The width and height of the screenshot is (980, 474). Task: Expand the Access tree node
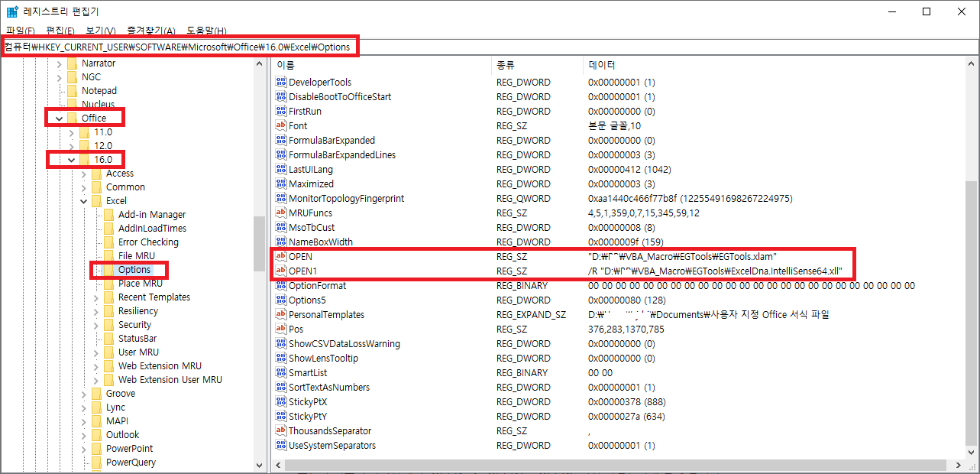pos(84,174)
